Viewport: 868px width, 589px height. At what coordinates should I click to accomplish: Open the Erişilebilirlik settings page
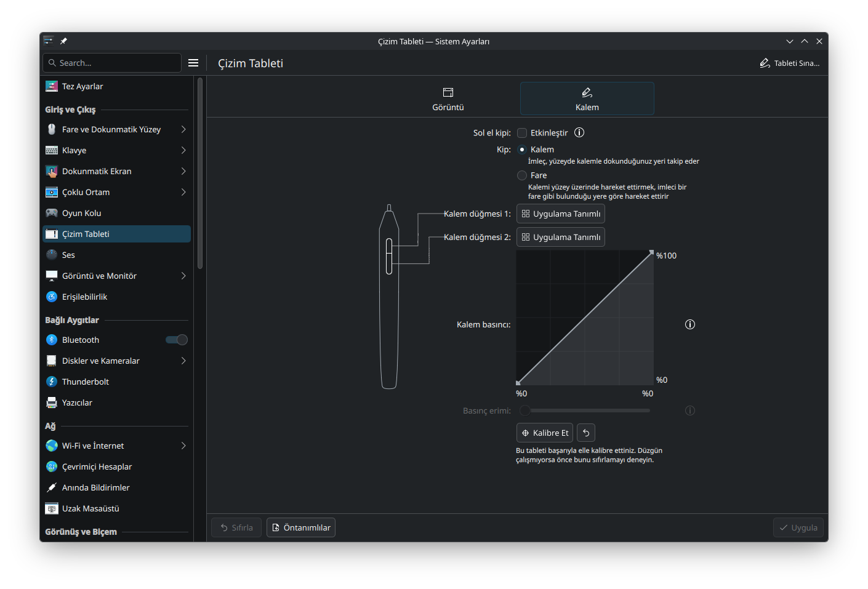point(117,297)
